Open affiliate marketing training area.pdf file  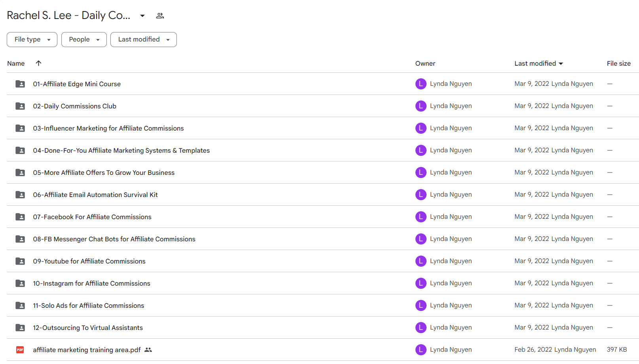click(87, 350)
